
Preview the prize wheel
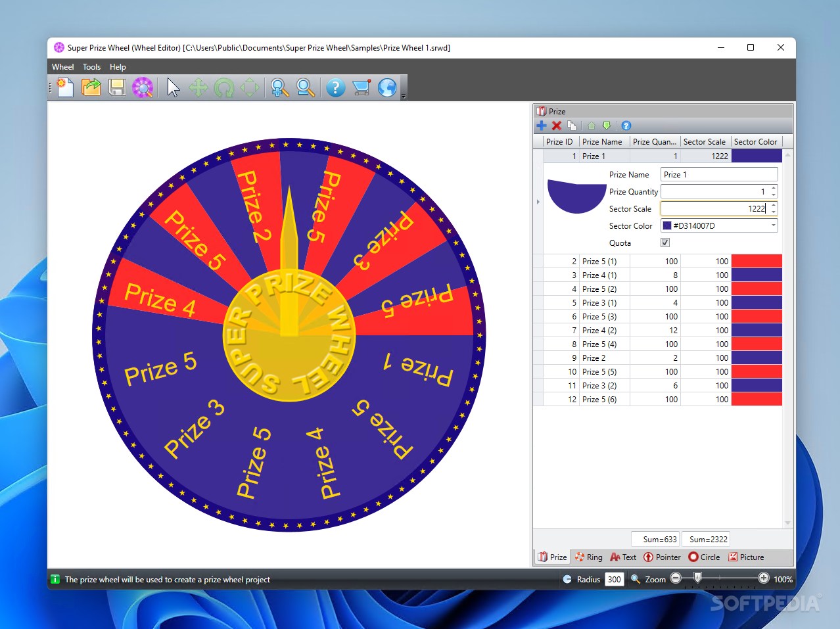coord(143,87)
